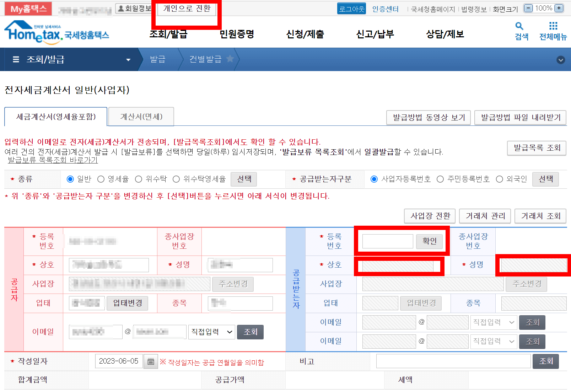Image resolution: width=571 pixels, height=392 pixels.
Task: Open the 국세청홈페이지 link
Action: pos(433,9)
